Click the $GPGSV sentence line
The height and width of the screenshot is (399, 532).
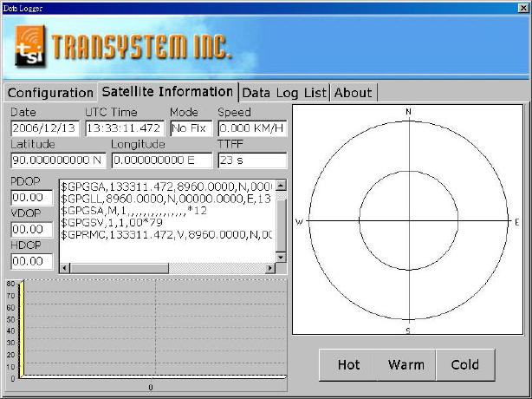pos(112,223)
